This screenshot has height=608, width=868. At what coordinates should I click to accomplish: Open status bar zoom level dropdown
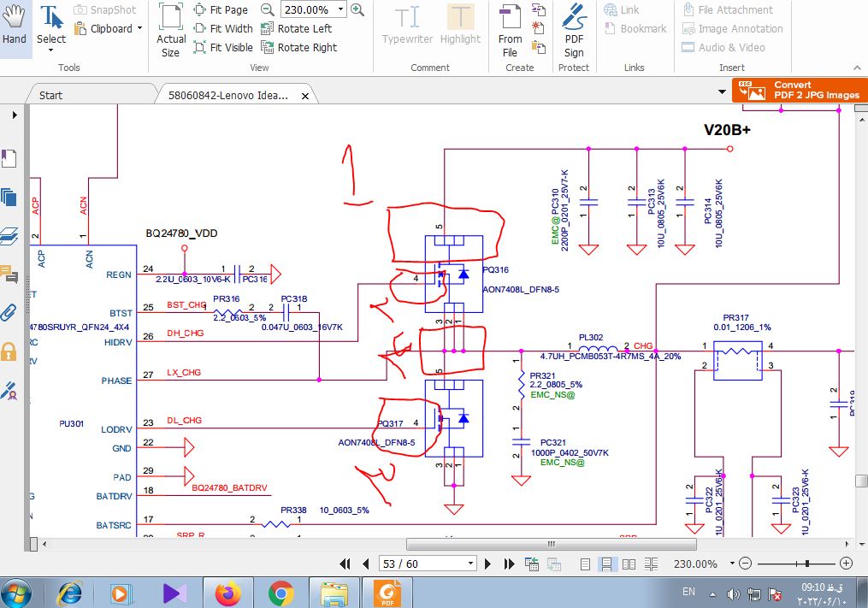tap(732, 564)
